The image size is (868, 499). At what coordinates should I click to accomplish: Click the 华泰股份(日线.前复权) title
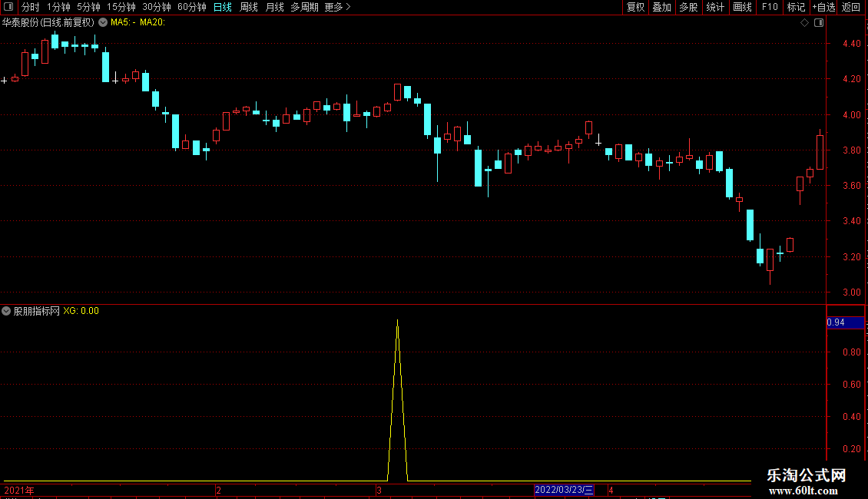click(x=48, y=23)
